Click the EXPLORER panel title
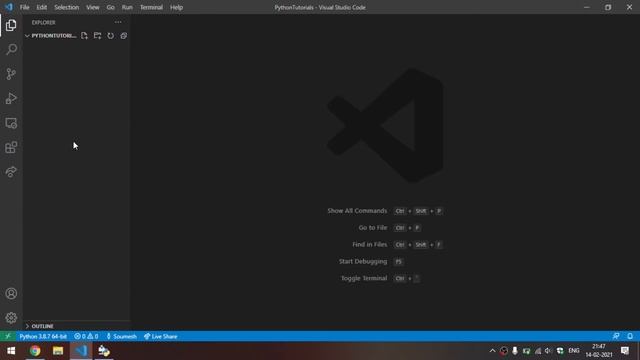This screenshot has height=360, width=640. pos(43,23)
